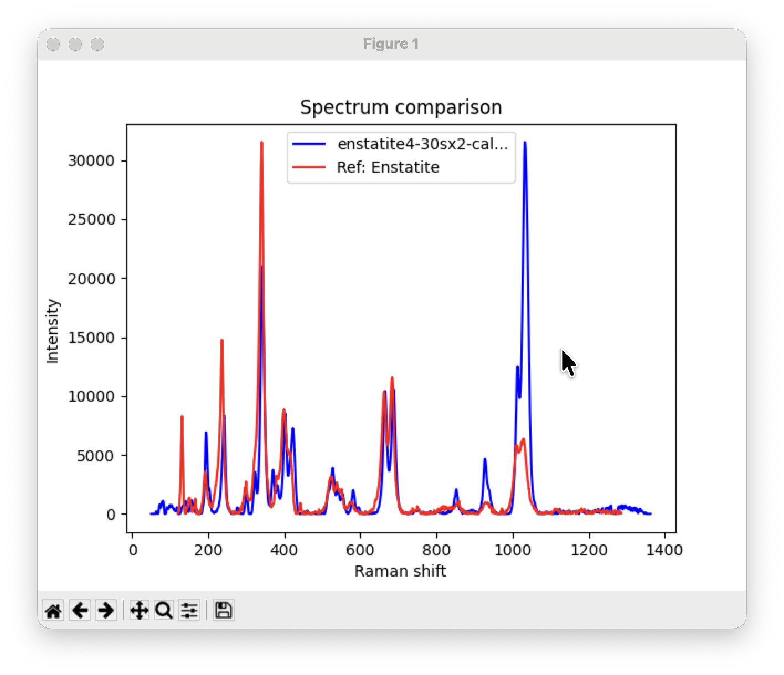Viewport: 784px width, 675px height.
Task: Activate the Pan axes tool
Action: pos(138,610)
